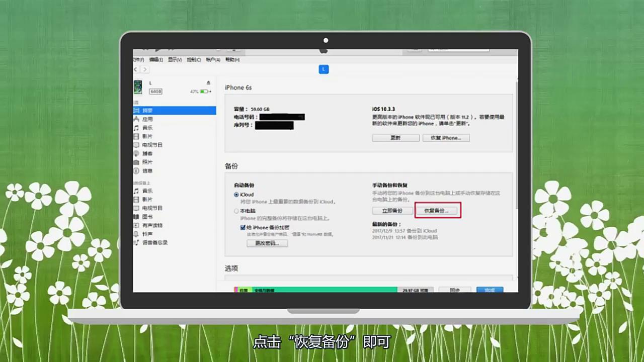This screenshot has width=644, height=362.
Task: Open the Books section in the sidebar
Action: [147, 216]
